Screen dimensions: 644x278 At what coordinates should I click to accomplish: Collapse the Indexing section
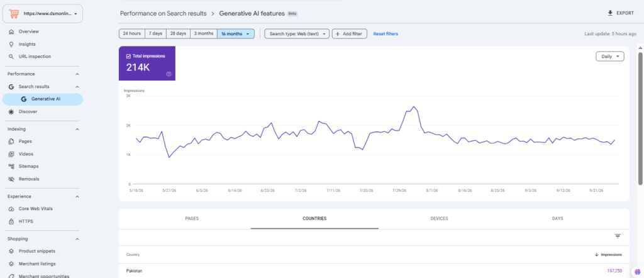click(x=77, y=129)
